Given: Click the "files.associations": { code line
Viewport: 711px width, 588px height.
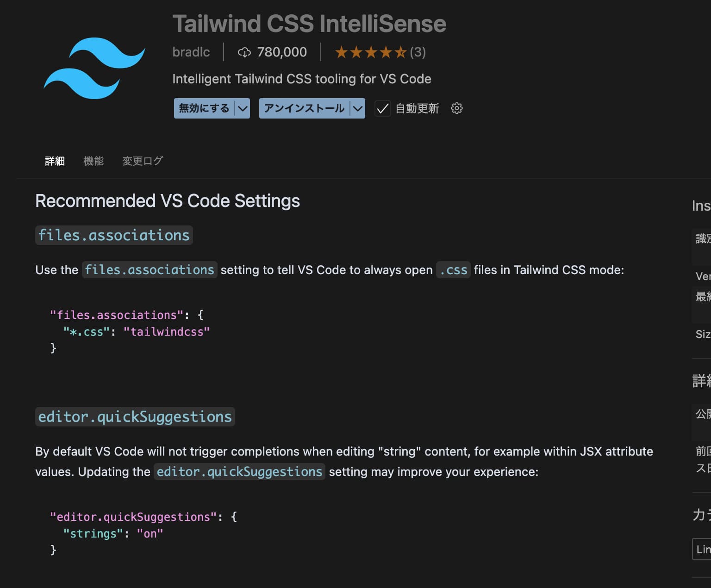Looking at the screenshot, I should (x=127, y=315).
